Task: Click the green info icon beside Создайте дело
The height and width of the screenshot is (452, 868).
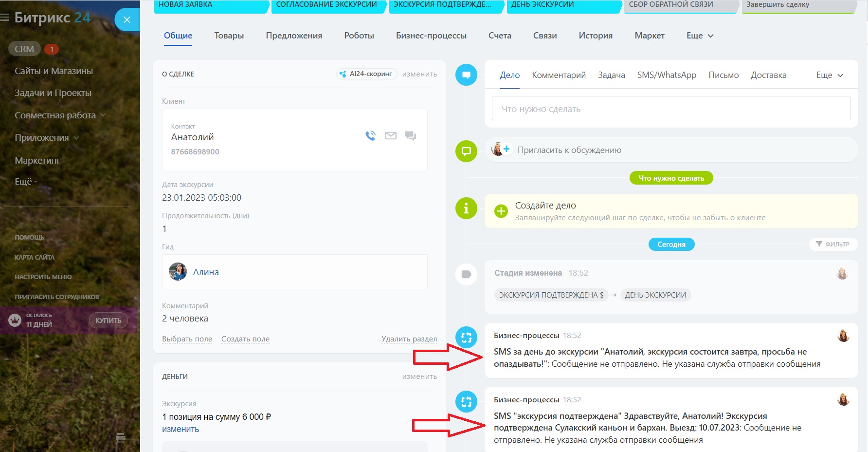Action: pyautogui.click(x=466, y=208)
